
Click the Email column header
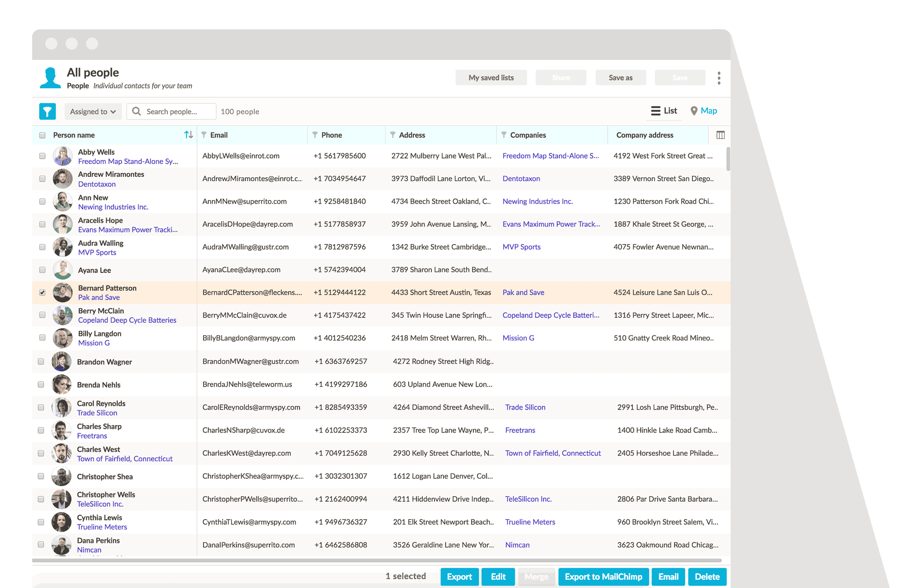click(x=219, y=135)
